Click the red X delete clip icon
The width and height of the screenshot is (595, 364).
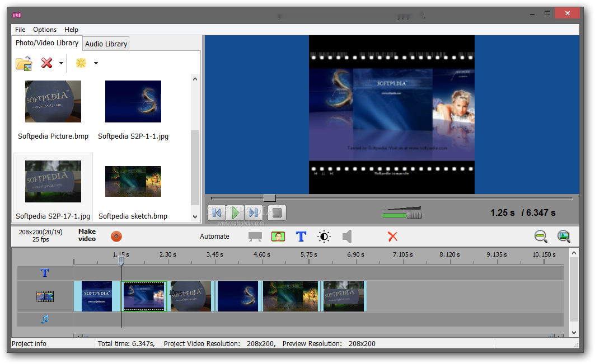[392, 237]
